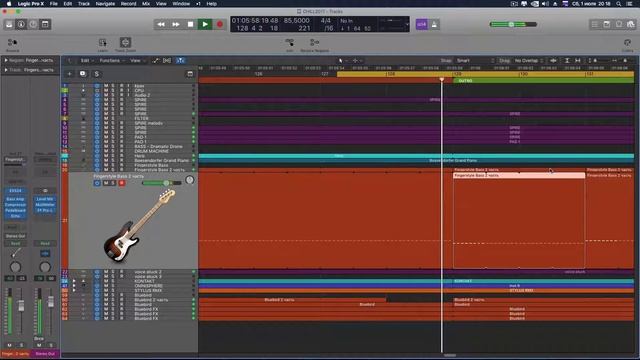This screenshot has width=640, height=360.
Task: Start playback with the green Play button
Action: tap(205, 24)
